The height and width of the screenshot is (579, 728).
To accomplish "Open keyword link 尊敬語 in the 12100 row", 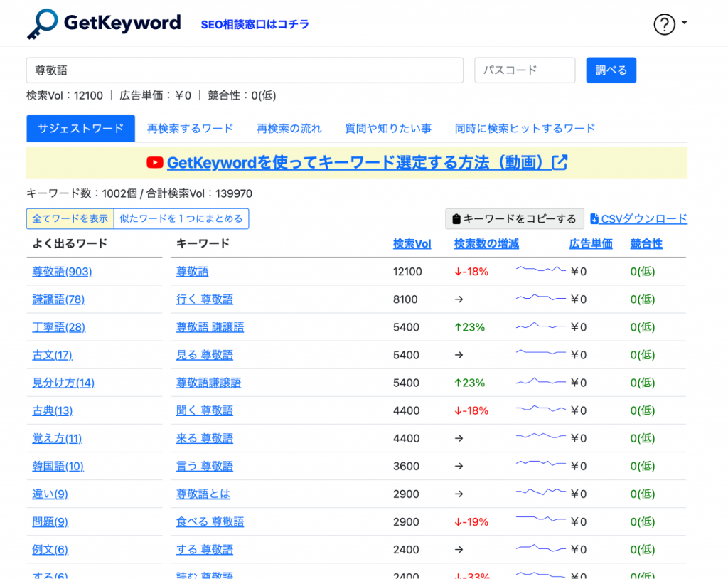I will point(192,272).
